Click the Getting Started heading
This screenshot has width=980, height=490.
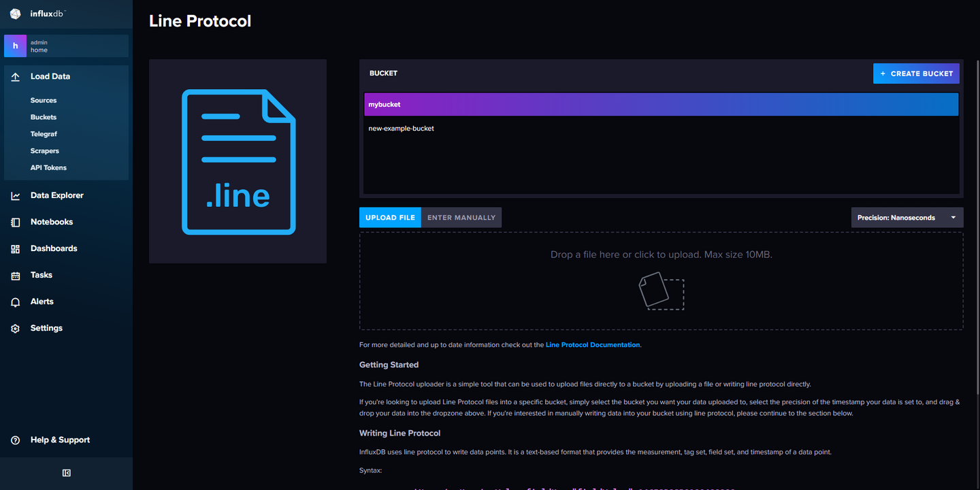[x=389, y=365]
